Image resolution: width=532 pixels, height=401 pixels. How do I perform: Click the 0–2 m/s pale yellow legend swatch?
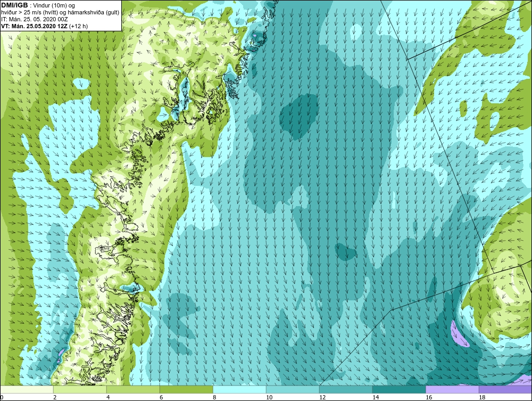point(27,389)
